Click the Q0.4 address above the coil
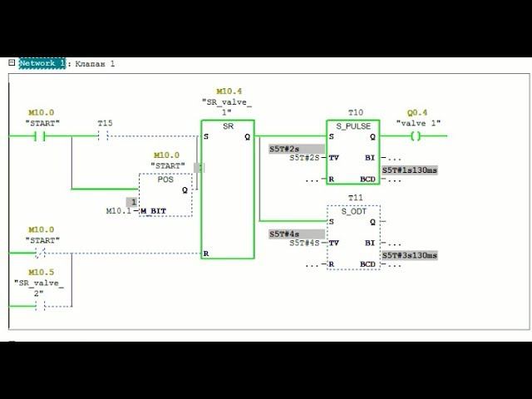 point(417,113)
